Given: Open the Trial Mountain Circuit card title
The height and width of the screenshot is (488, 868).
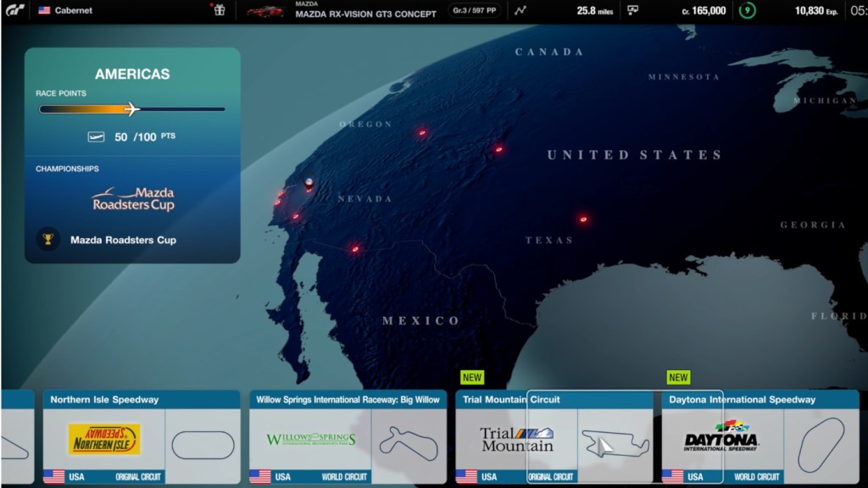Looking at the screenshot, I should 511,400.
